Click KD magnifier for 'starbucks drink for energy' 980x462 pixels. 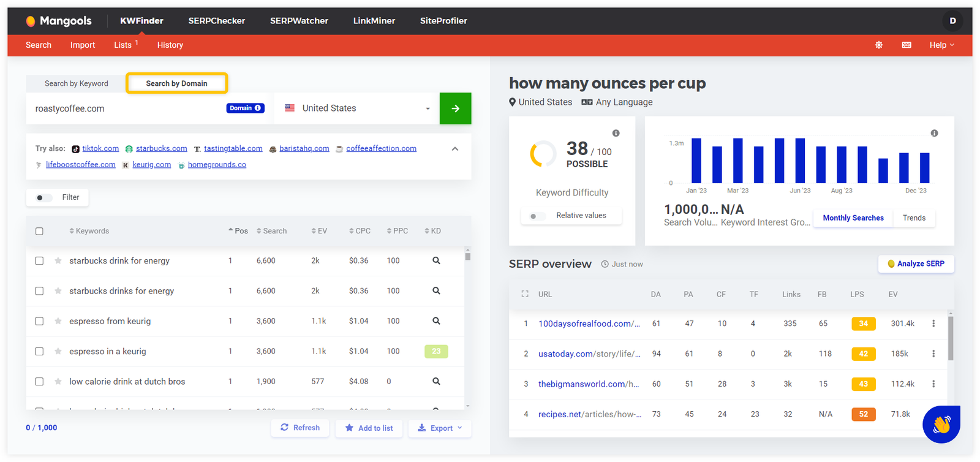click(436, 260)
